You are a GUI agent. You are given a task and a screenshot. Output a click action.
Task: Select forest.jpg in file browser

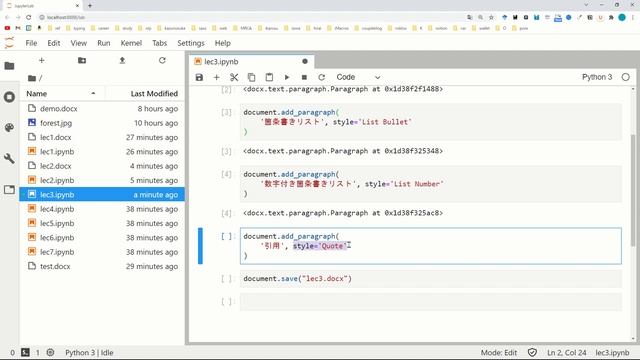click(x=102, y=123)
